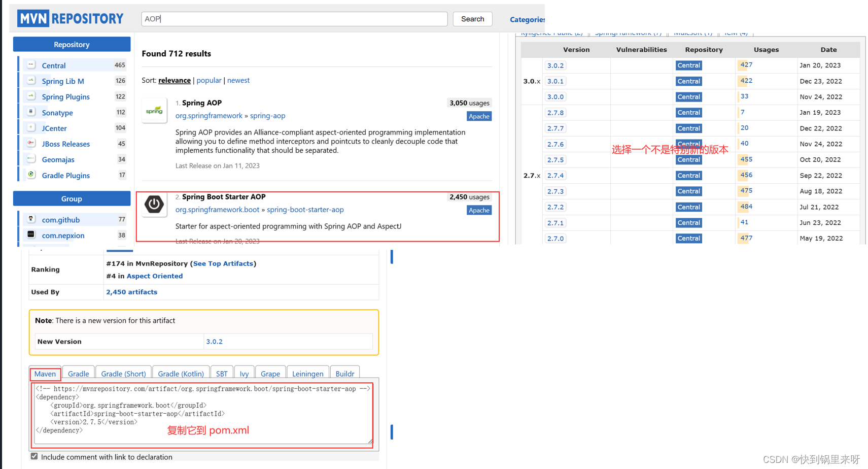Filter by Spring Plugins repository
Image resolution: width=868 pixels, height=469 pixels.
[66, 97]
